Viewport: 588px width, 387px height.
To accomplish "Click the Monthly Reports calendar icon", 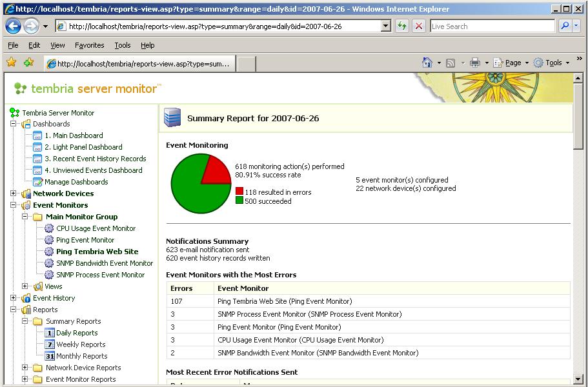I will 50,356.
